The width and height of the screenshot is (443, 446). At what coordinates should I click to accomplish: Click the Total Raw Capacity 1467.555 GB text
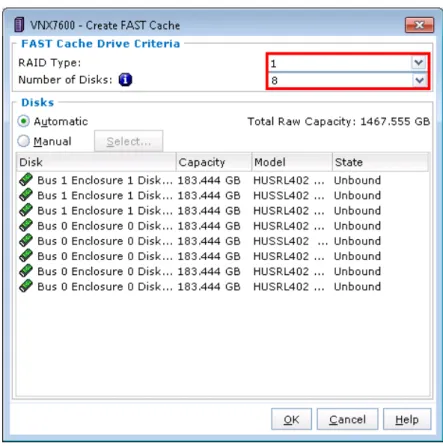click(x=339, y=121)
